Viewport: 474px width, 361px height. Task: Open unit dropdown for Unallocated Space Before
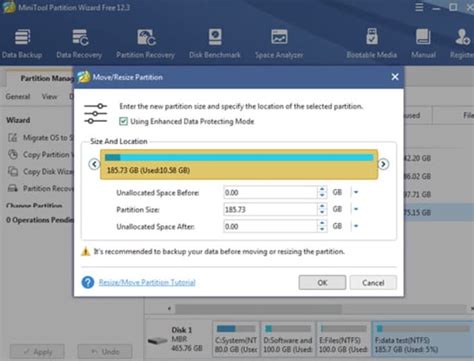(356, 192)
